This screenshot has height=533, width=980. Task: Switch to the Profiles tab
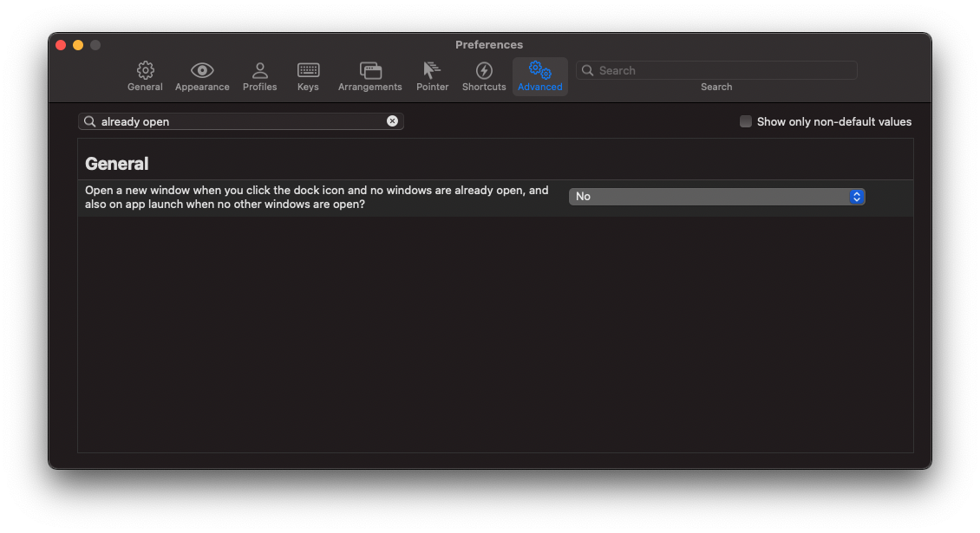click(259, 77)
